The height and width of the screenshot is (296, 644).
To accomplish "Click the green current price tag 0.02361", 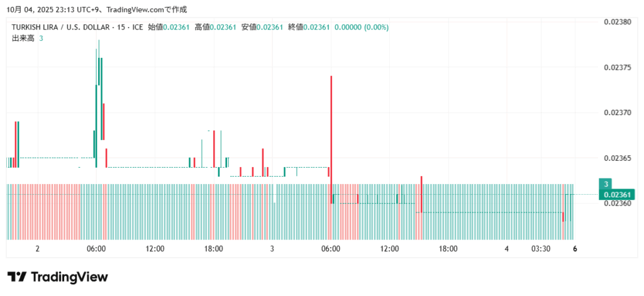I will pos(617,195).
